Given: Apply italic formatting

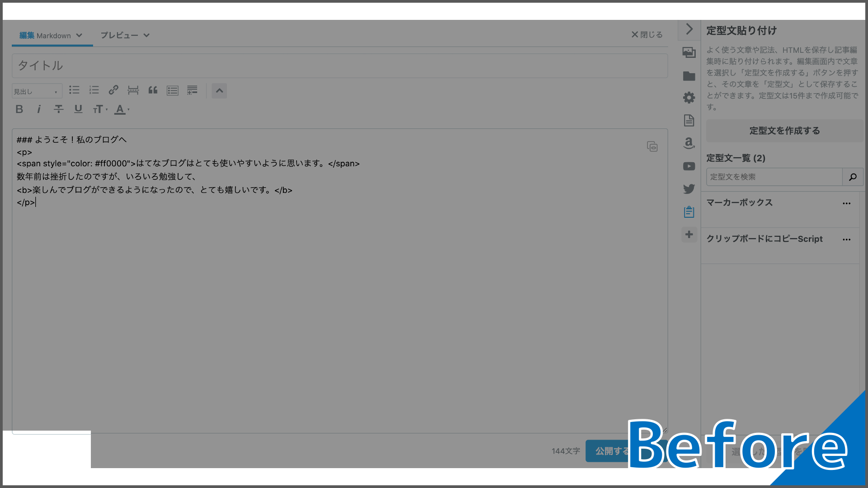Looking at the screenshot, I should [39, 109].
